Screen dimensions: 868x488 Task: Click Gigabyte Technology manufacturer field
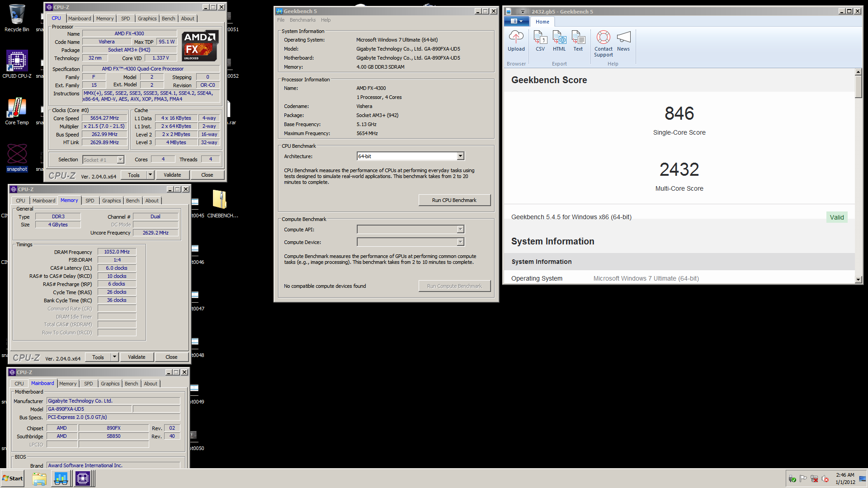coord(113,401)
